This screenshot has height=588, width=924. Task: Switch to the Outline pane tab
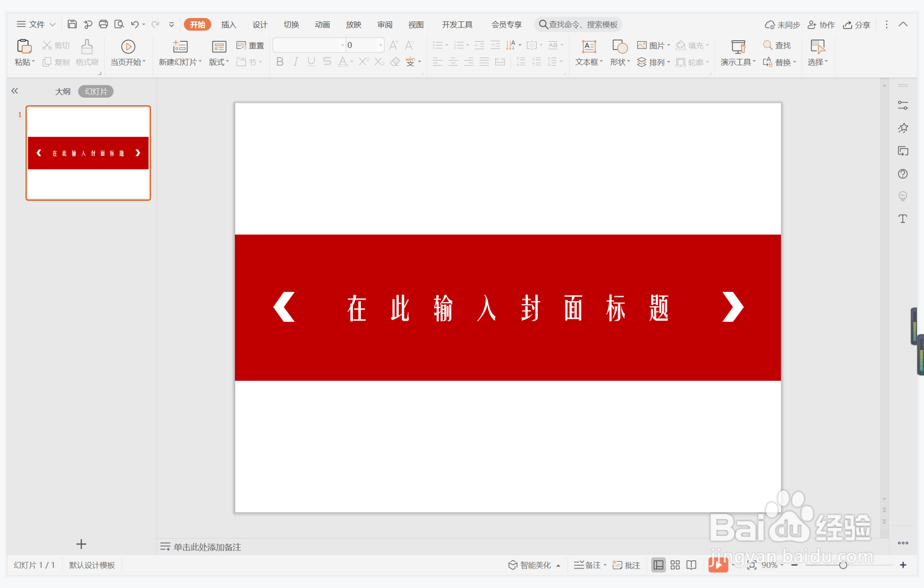pos(63,91)
